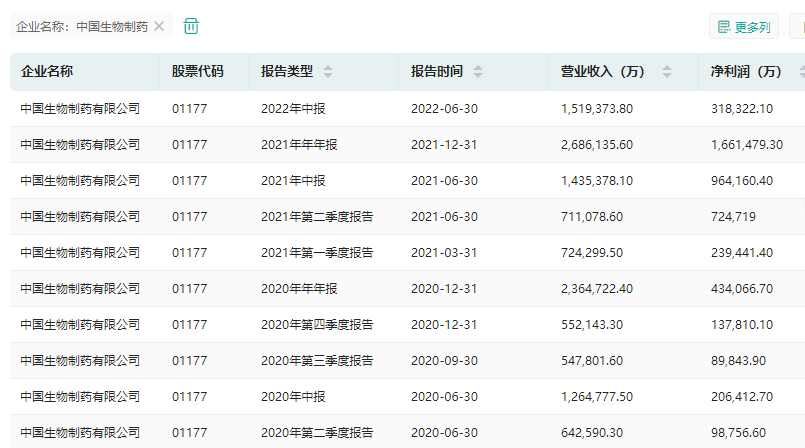Screen dimensions: 805x448
Task: Select 2020年中报 report type cell
Action: point(293,396)
